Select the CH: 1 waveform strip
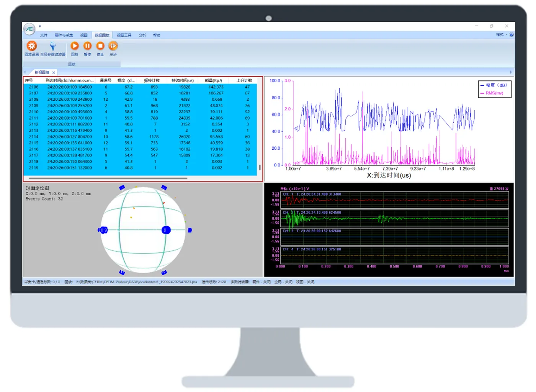The height and width of the screenshot is (392, 536). [395, 200]
